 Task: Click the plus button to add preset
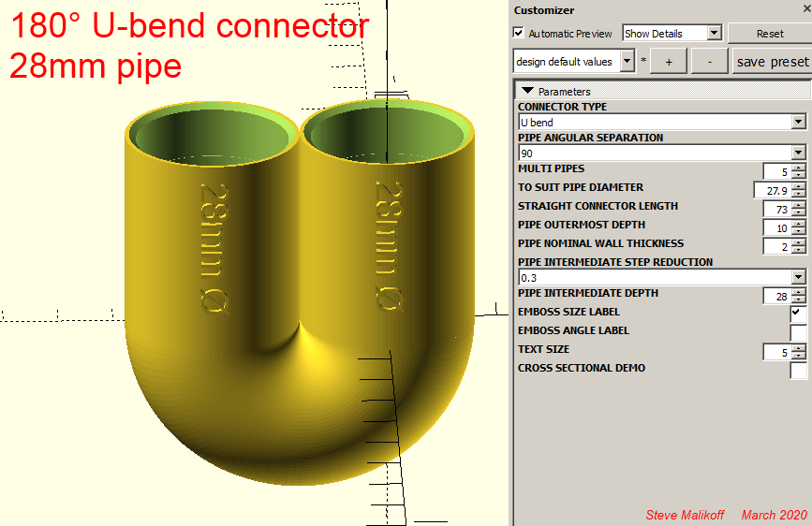[x=669, y=62]
